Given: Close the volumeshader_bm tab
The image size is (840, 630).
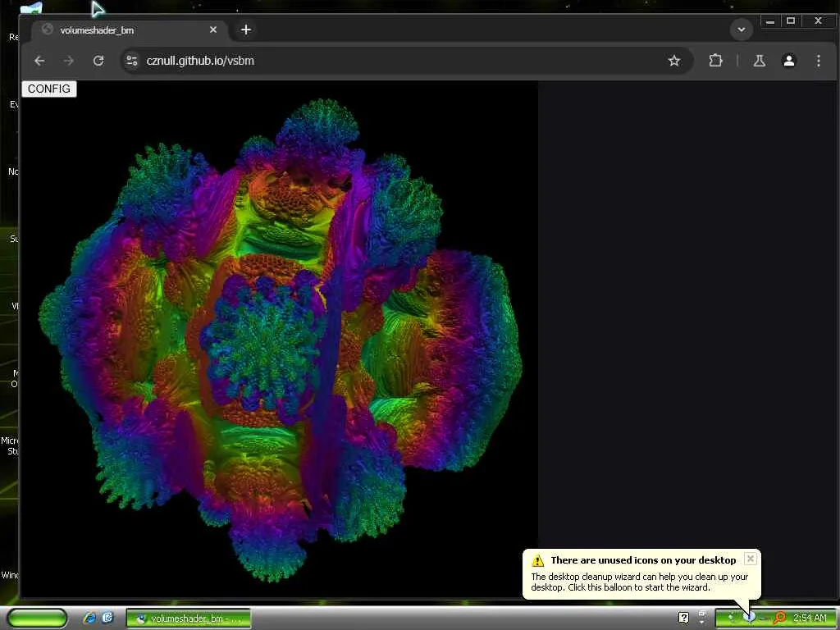Looking at the screenshot, I should click(213, 30).
